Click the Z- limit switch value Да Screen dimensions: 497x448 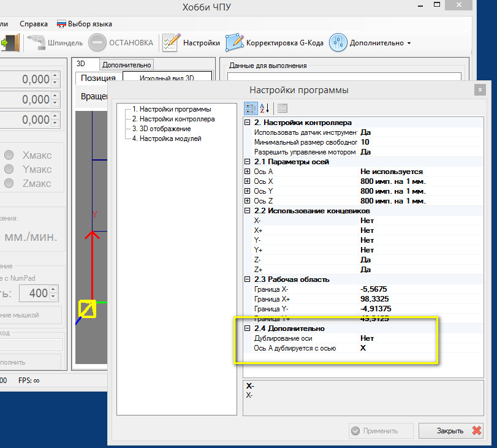(x=421, y=260)
